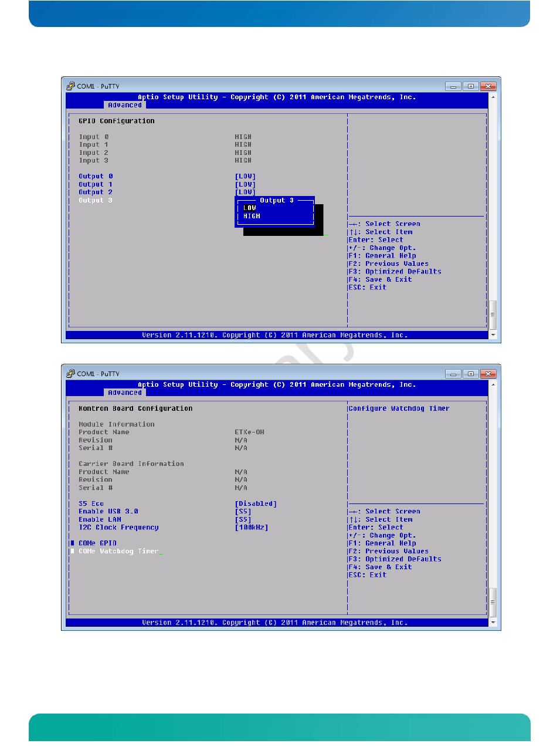560x747 pixels.
Task: Click ESC: Exit in bottom window
Action: (368, 574)
